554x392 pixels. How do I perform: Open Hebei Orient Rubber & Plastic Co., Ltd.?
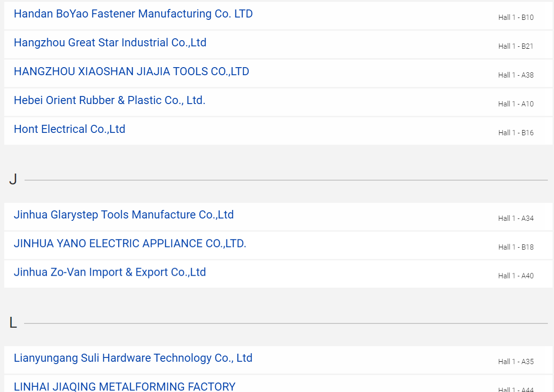pyautogui.click(x=110, y=100)
